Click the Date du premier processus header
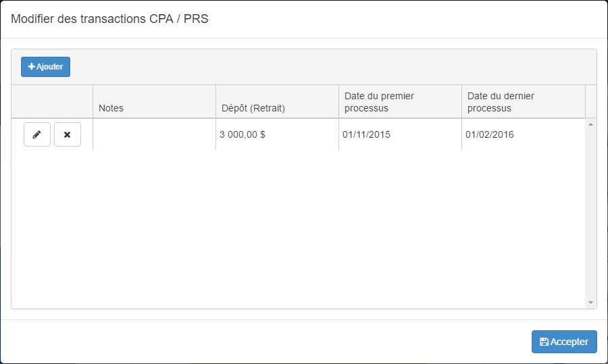 coord(379,102)
